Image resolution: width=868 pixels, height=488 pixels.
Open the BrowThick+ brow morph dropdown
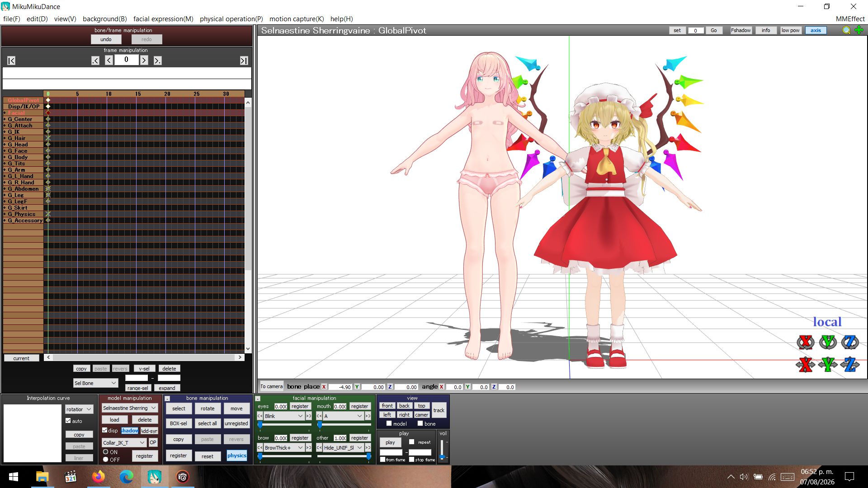(283, 447)
